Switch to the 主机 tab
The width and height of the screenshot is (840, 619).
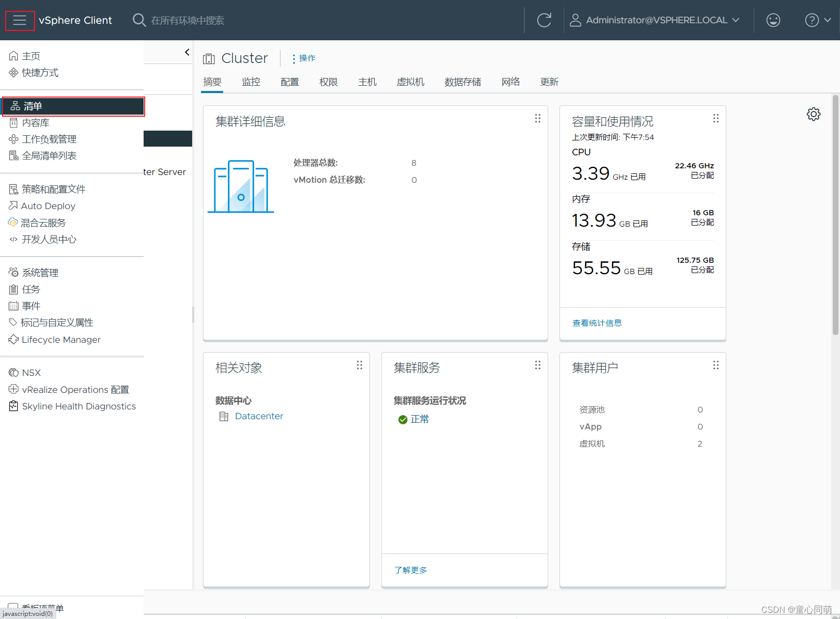[367, 82]
